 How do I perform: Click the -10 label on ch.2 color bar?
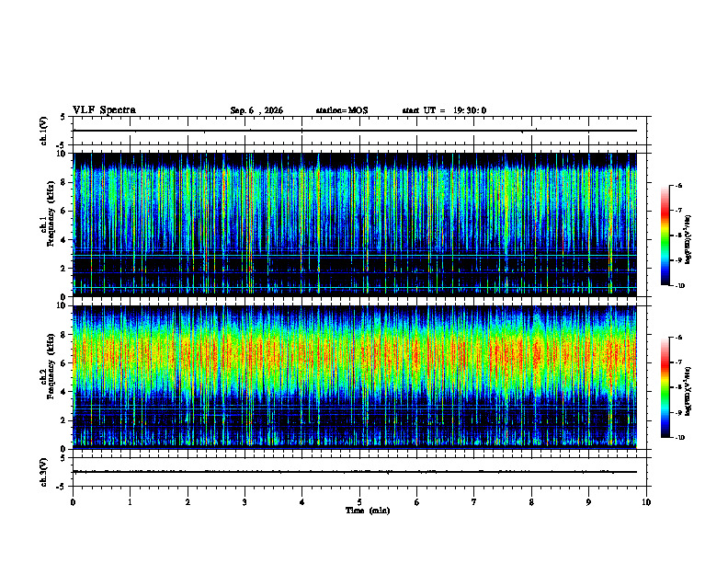click(679, 438)
